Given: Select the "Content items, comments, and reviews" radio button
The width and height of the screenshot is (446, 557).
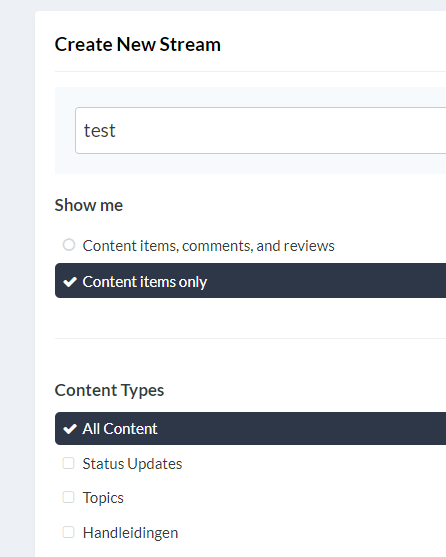Looking at the screenshot, I should tap(69, 245).
